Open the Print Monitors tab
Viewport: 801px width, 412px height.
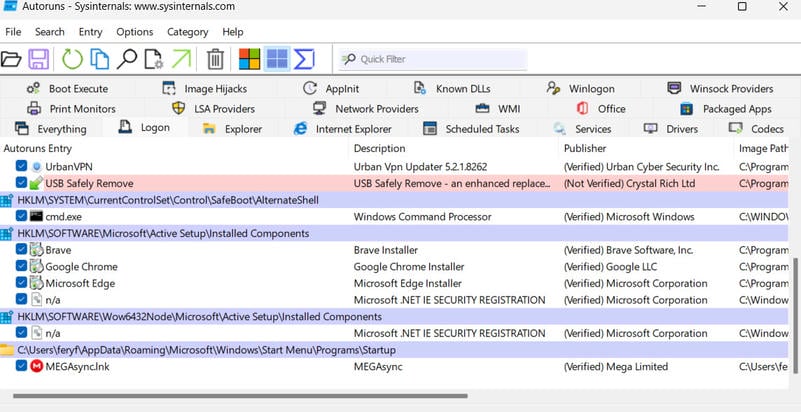[x=71, y=109]
